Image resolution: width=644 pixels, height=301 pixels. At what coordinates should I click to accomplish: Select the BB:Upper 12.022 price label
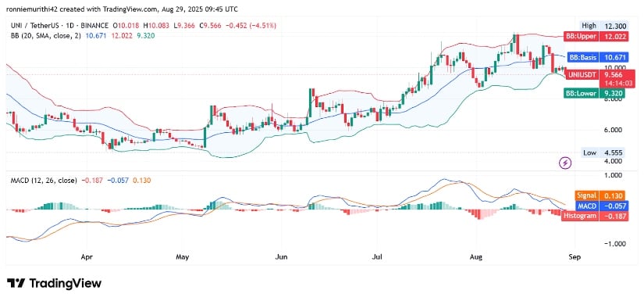click(x=596, y=37)
